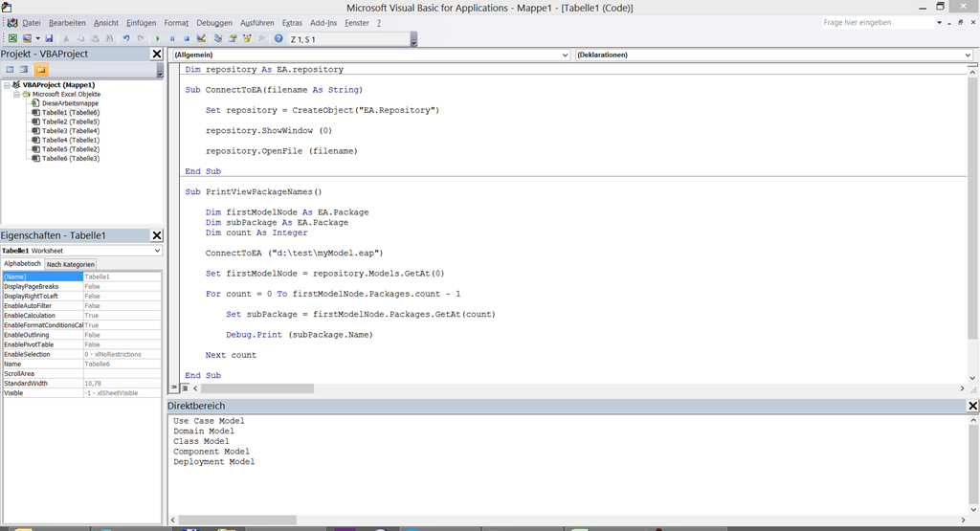
Task: Open the Datei menu
Action: click(32, 23)
